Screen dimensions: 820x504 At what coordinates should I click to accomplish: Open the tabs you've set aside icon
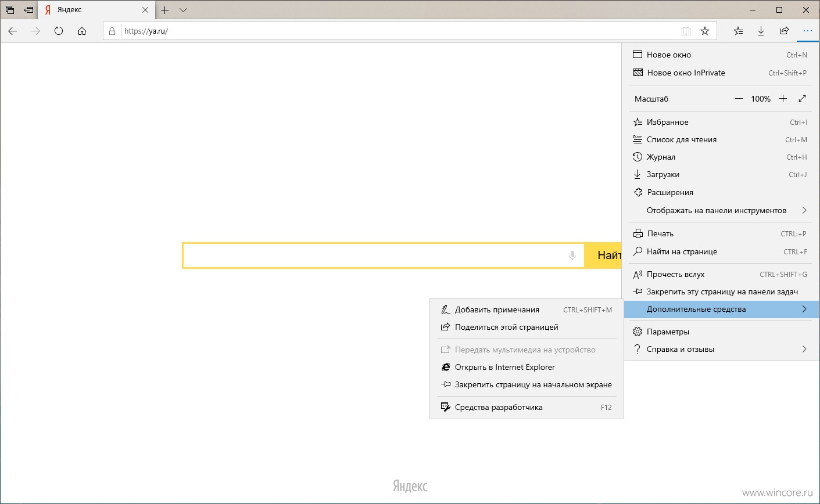(x=10, y=10)
